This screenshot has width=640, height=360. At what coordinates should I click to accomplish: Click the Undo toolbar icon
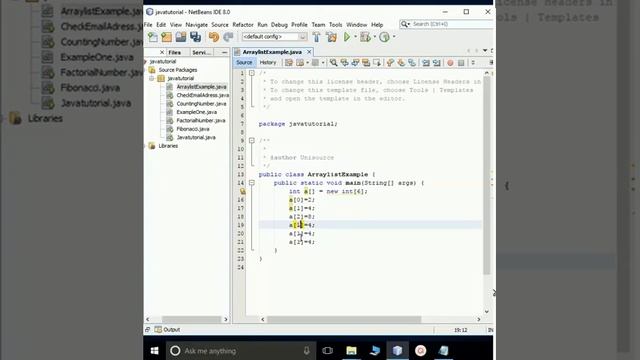pyautogui.click(x=214, y=37)
